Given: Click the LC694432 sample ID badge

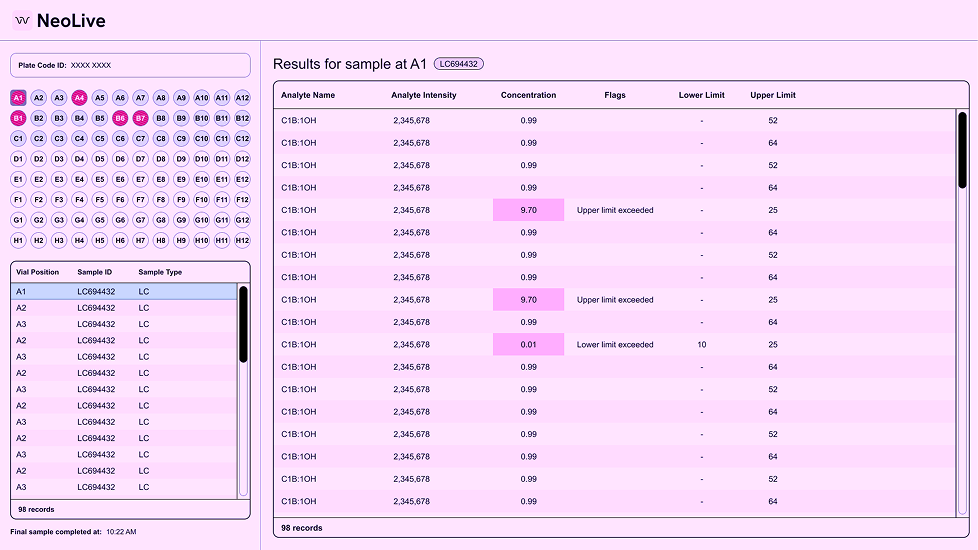Looking at the screenshot, I should (458, 64).
